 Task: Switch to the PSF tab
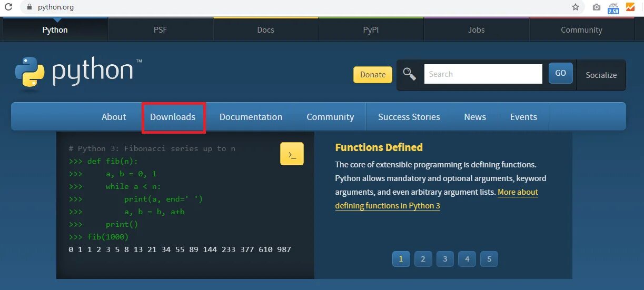pyautogui.click(x=160, y=29)
